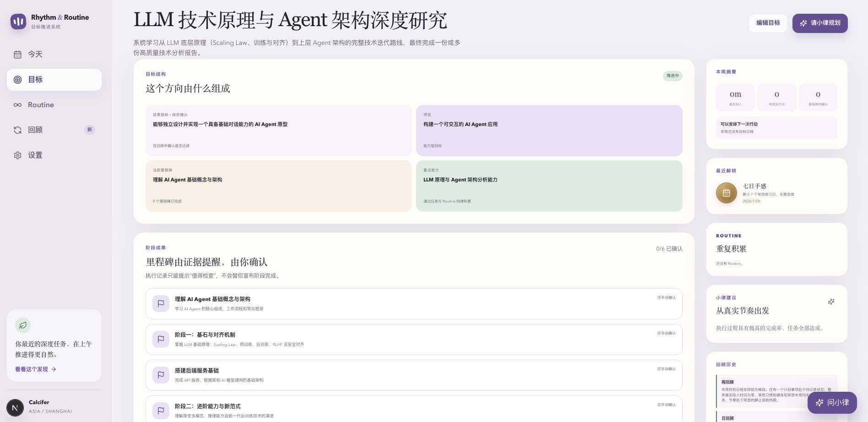Open the Calcifer user profile name
Image resolution: width=868 pixels, height=422 pixels.
pyautogui.click(x=39, y=402)
